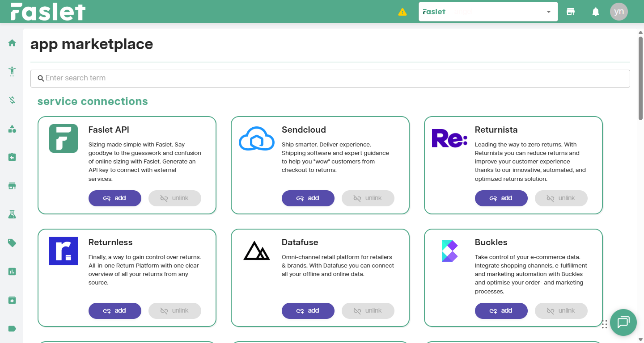Open the yn user avatar menu
The width and height of the screenshot is (644, 343).
619,12
